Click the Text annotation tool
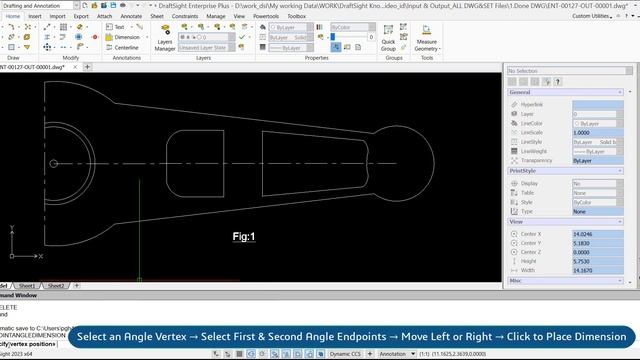 click(115, 27)
